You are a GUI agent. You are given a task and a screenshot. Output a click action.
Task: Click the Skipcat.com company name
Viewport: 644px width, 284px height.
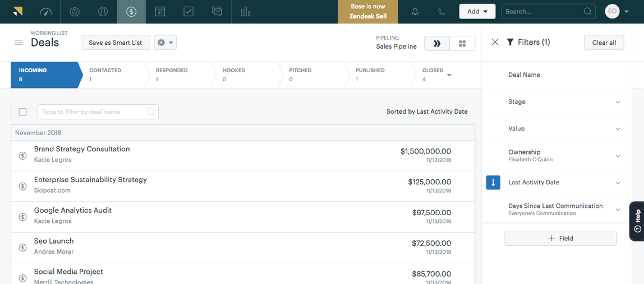52,190
